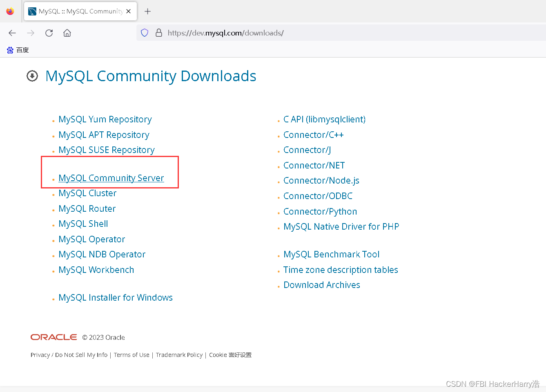Click the Oracle logo in footer

[54, 337]
